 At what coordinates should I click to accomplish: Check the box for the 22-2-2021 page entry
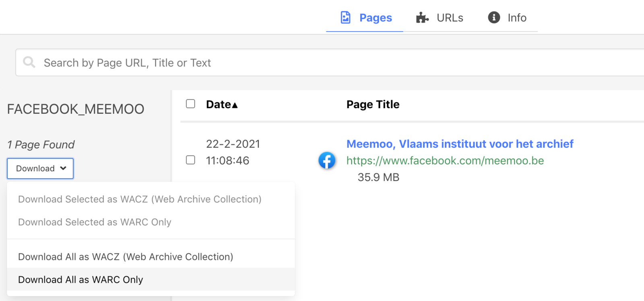coord(190,160)
